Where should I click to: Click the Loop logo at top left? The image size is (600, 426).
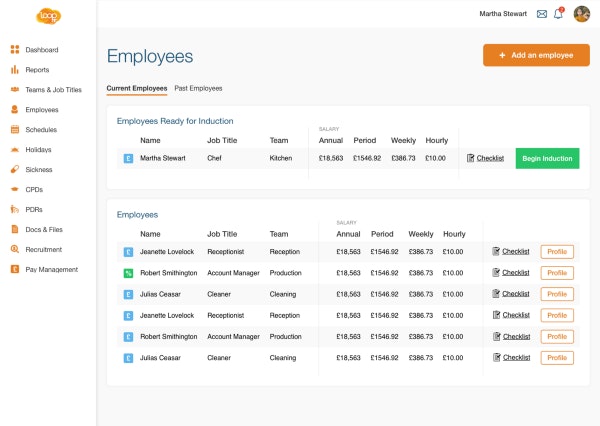48,15
